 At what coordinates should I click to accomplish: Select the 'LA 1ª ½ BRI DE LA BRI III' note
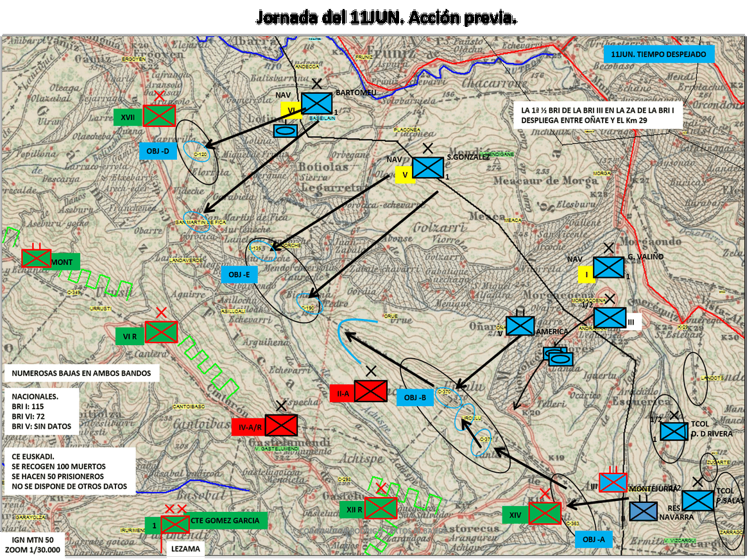(x=597, y=115)
